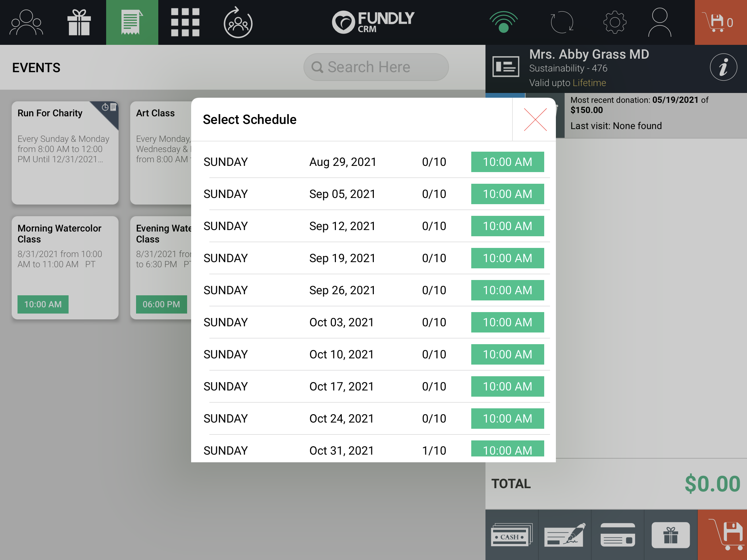Pay by credit card icon
The width and height of the screenshot is (747, 560).
pos(618,535)
